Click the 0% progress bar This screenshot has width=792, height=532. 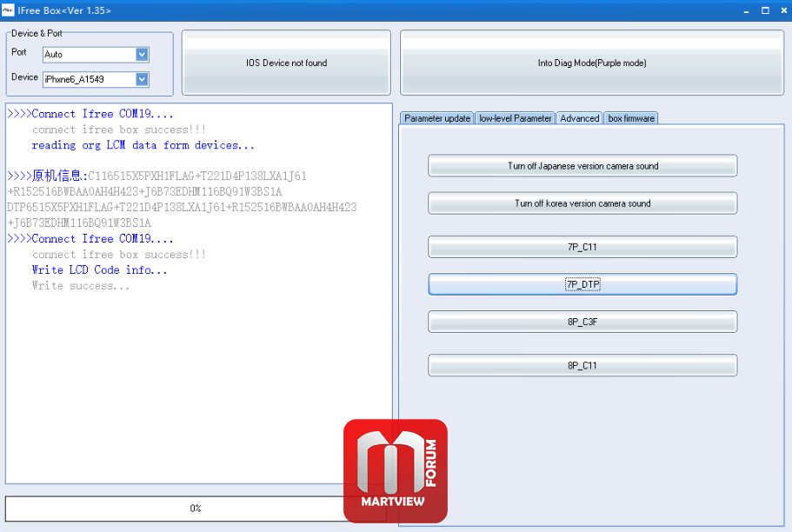196,509
